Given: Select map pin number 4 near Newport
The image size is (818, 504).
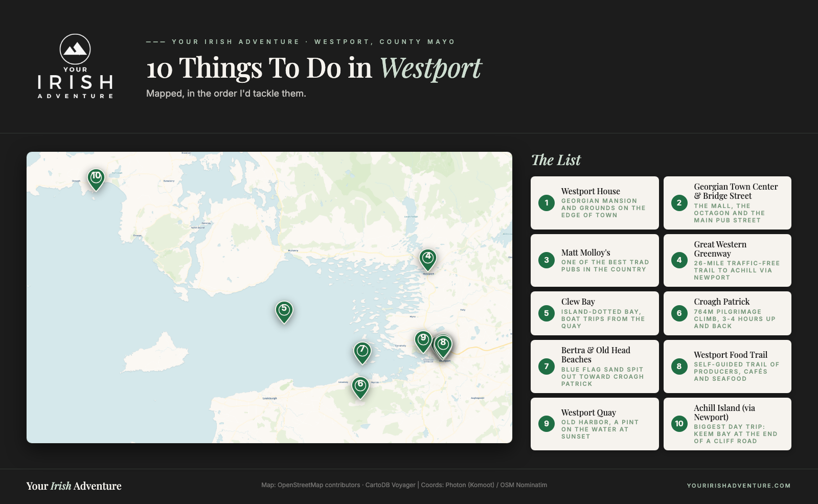Looking at the screenshot, I should point(428,260).
